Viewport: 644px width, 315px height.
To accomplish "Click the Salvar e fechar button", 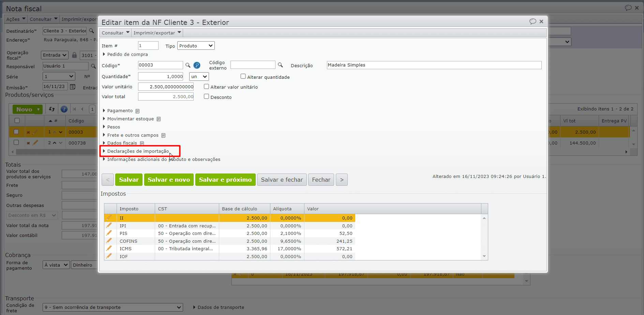I will (282, 180).
